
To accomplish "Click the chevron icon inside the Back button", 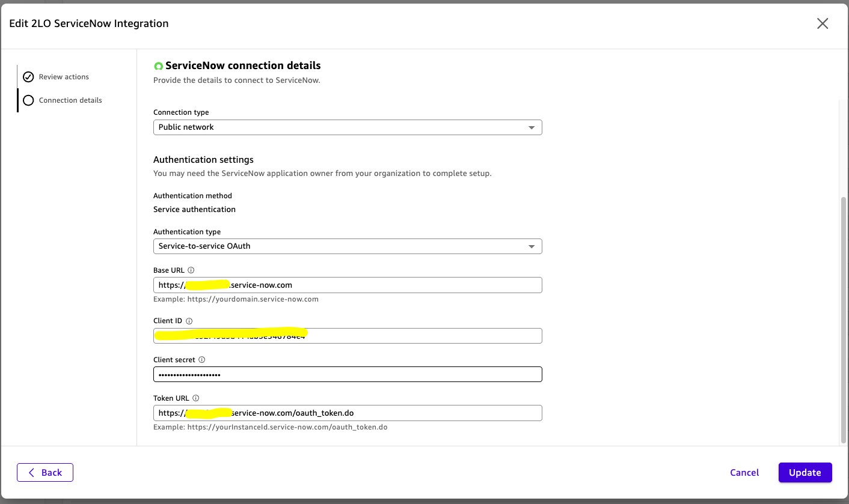I will pyautogui.click(x=32, y=473).
